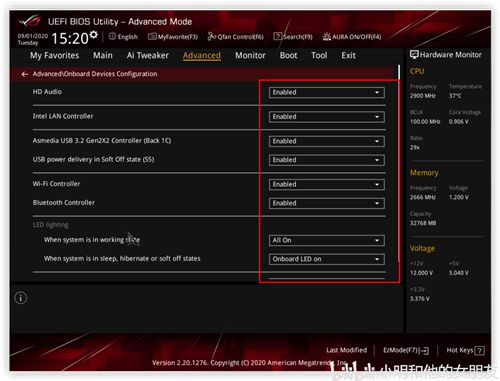Go to the Boot tab
This screenshot has width=500, height=381.
click(x=288, y=55)
